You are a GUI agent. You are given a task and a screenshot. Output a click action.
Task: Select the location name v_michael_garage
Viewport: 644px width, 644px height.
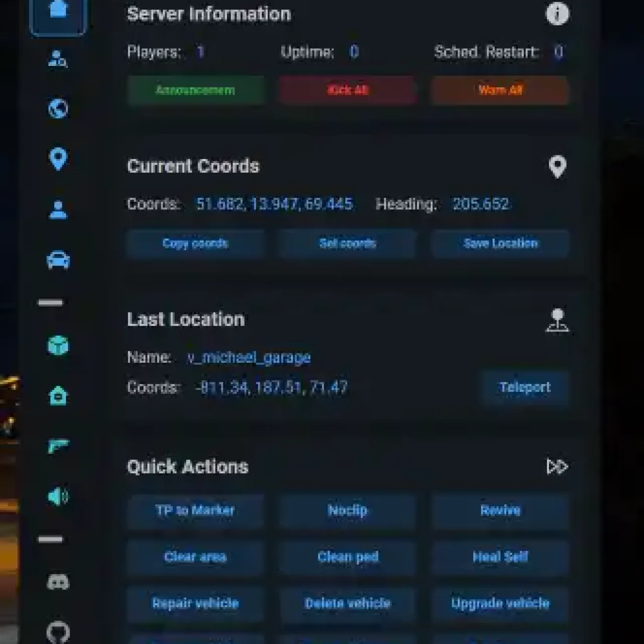pos(249,357)
